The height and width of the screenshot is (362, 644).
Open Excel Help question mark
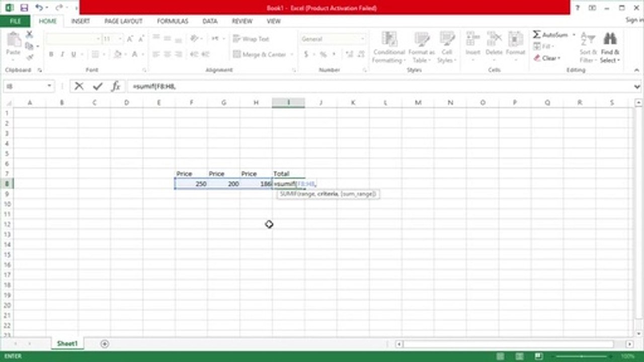point(578,8)
